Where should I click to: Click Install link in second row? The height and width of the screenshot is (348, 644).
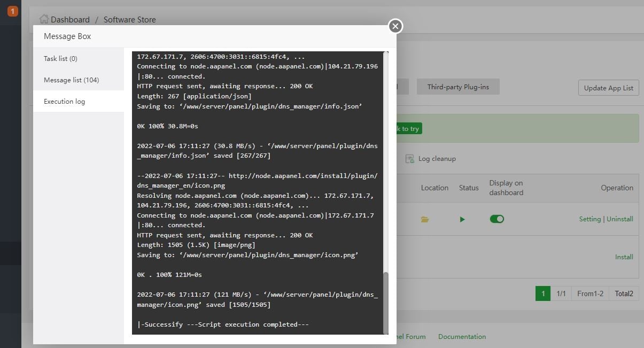point(624,257)
